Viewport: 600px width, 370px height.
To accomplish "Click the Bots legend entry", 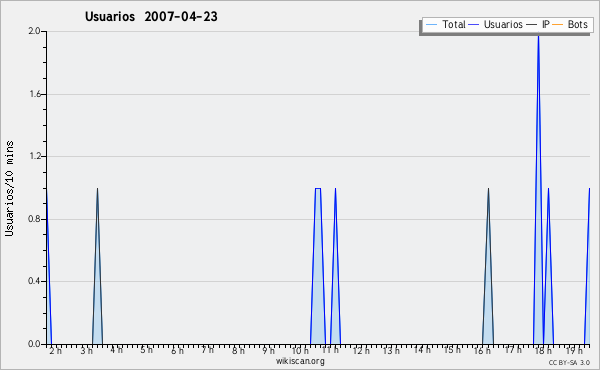I will 570,24.
